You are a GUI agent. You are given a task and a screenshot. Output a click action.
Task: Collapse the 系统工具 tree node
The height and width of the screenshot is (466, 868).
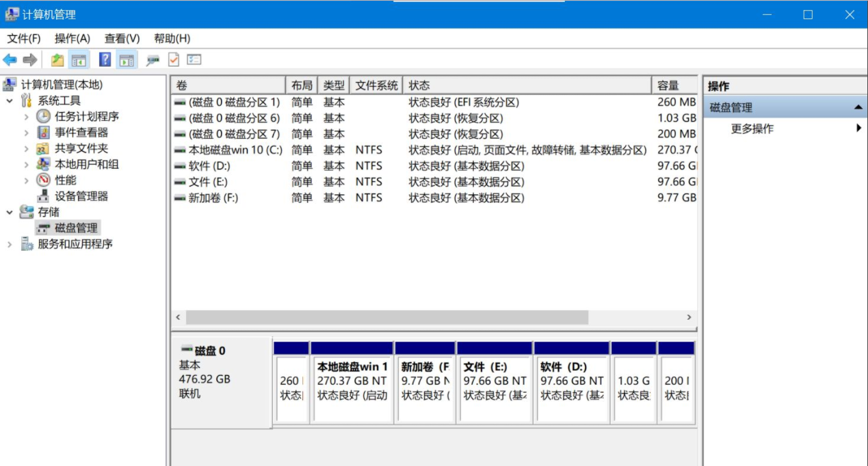point(10,101)
